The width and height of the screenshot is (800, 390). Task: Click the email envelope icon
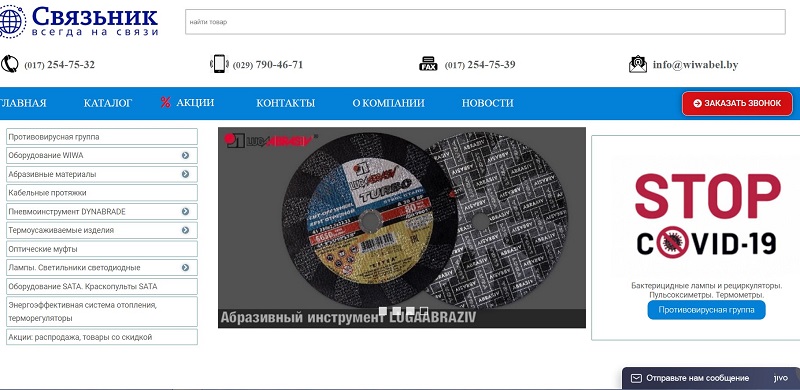click(638, 64)
